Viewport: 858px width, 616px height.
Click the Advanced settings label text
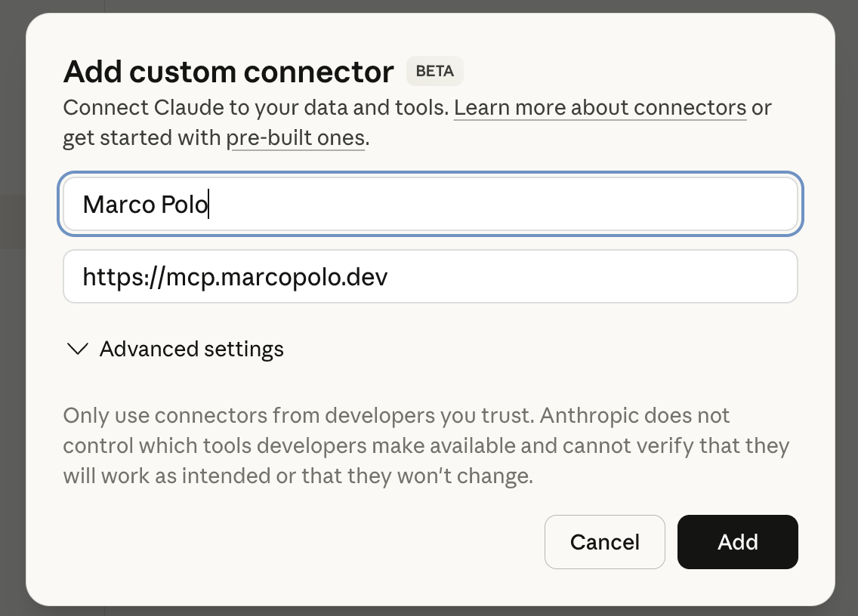pos(191,349)
